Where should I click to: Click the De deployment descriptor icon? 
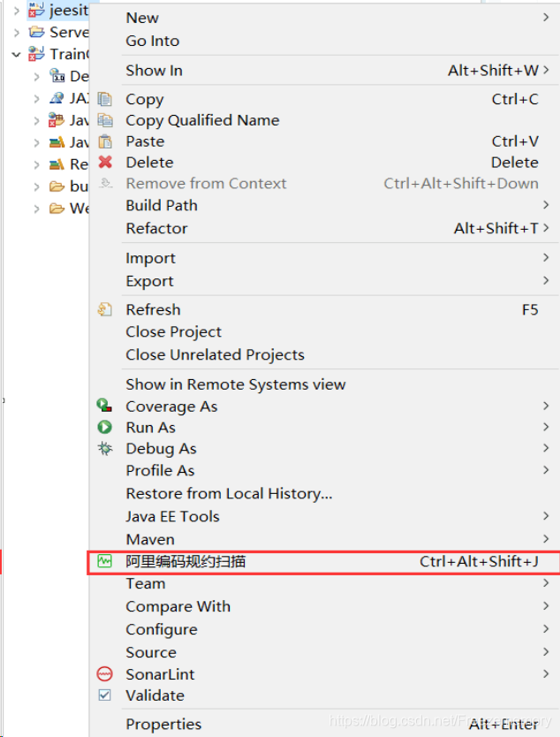point(57,76)
